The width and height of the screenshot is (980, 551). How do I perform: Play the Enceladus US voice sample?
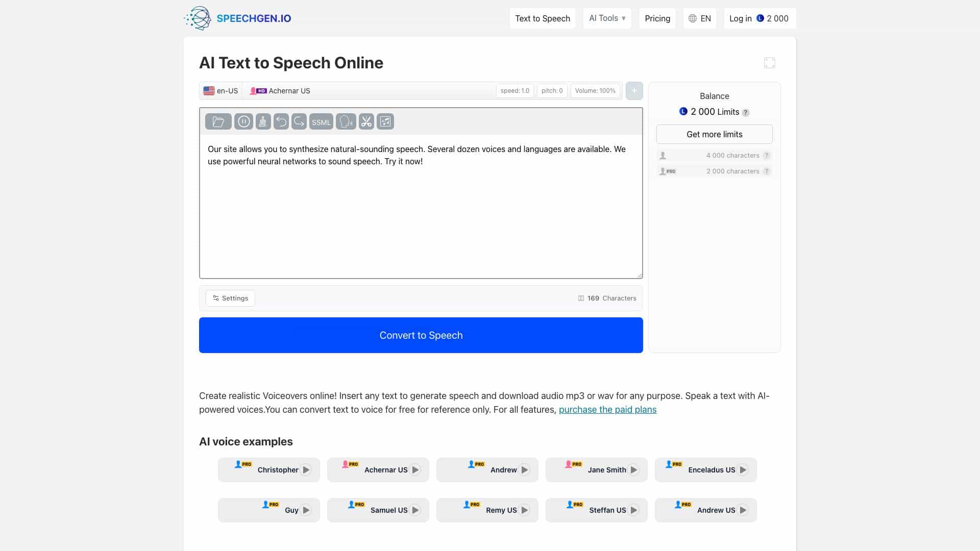click(743, 470)
